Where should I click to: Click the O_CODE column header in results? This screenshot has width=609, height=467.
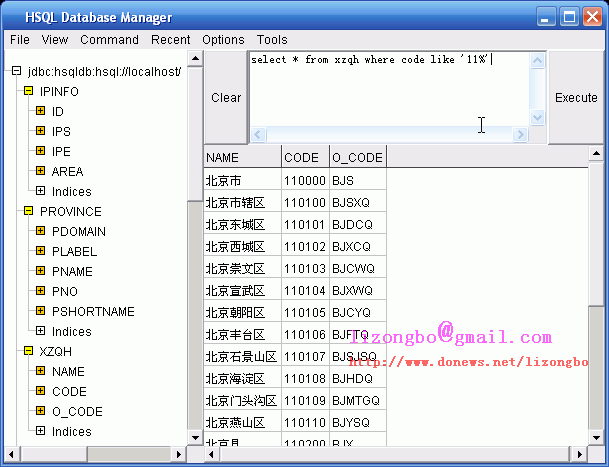357,157
